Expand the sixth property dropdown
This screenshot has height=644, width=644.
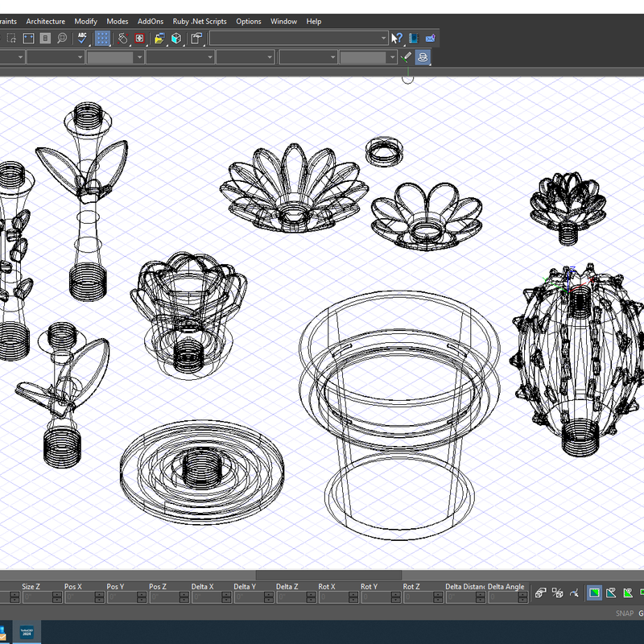(333, 57)
